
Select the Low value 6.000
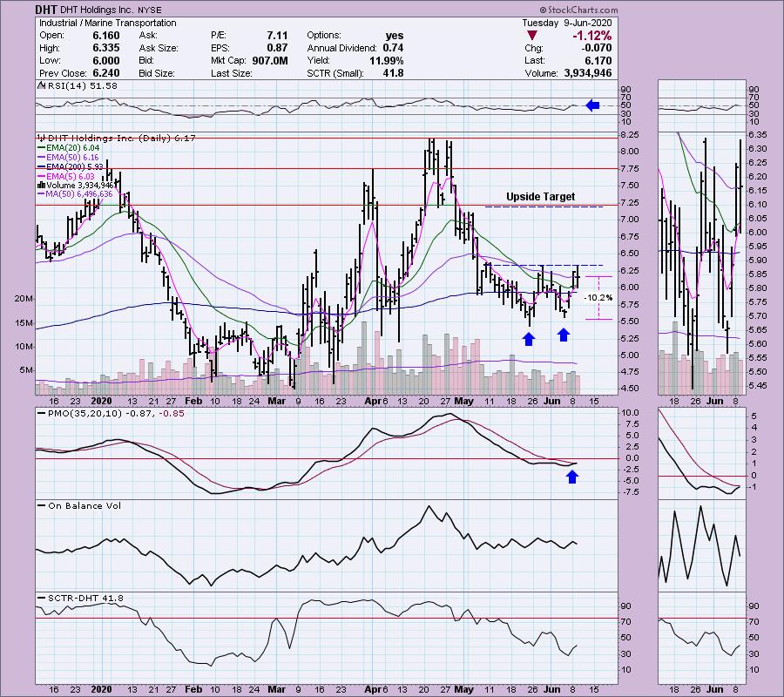(x=106, y=60)
